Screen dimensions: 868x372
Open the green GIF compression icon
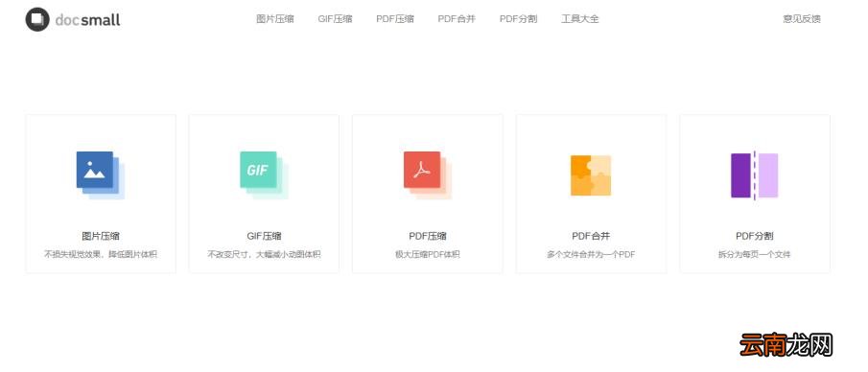(x=264, y=174)
